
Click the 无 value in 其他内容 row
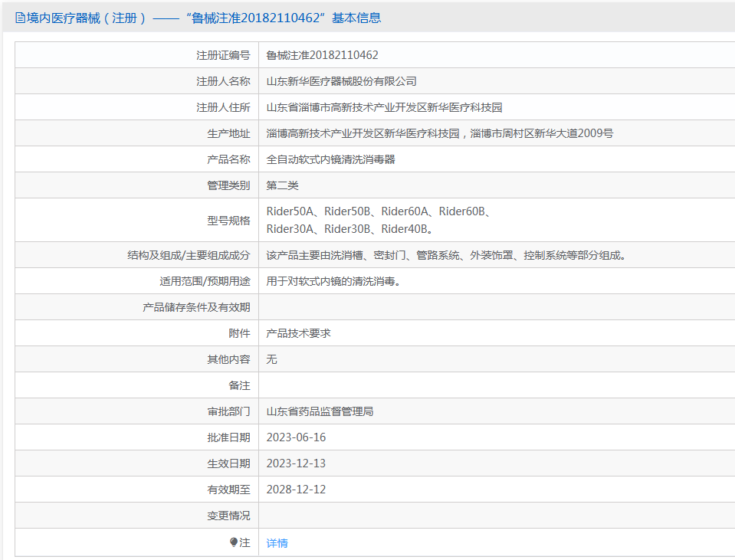coord(271,359)
